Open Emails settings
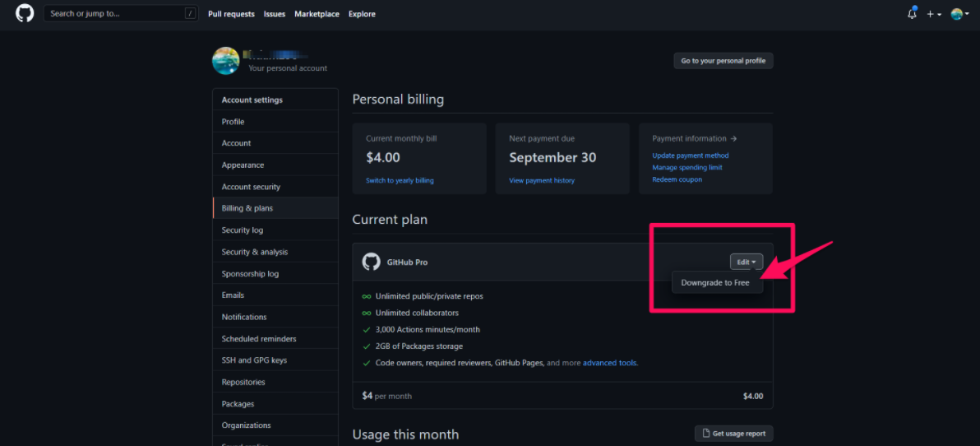 [275, 295]
